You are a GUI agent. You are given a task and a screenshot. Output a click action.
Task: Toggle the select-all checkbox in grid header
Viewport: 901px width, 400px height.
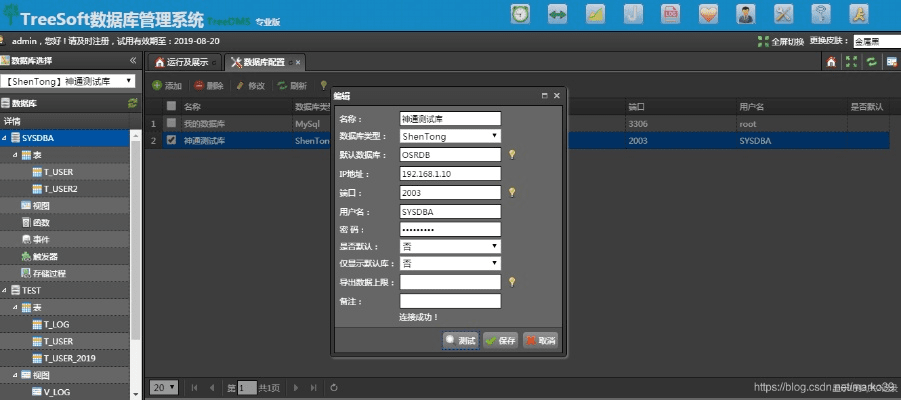[171, 106]
